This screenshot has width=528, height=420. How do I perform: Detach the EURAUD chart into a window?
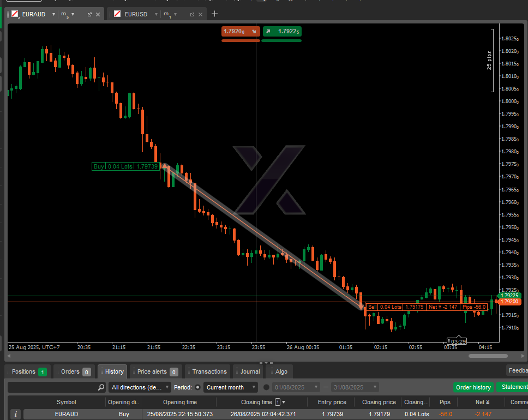pos(89,14)
